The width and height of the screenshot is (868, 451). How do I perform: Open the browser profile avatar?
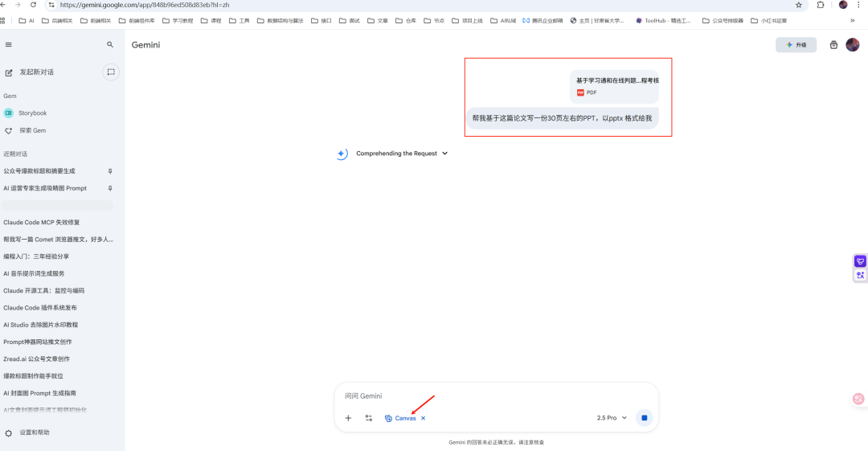click(843, 5)
